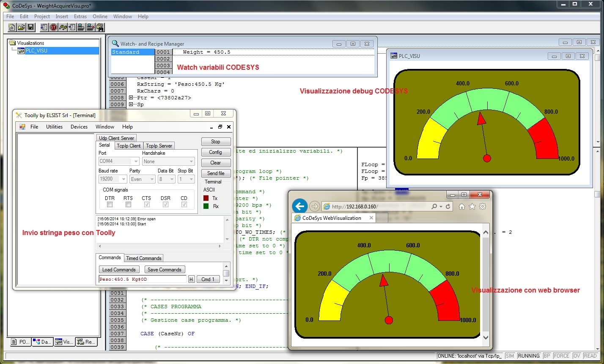
Task: Restore the inner Toolly Terminal child window
Action: click(x=220, y=127)
